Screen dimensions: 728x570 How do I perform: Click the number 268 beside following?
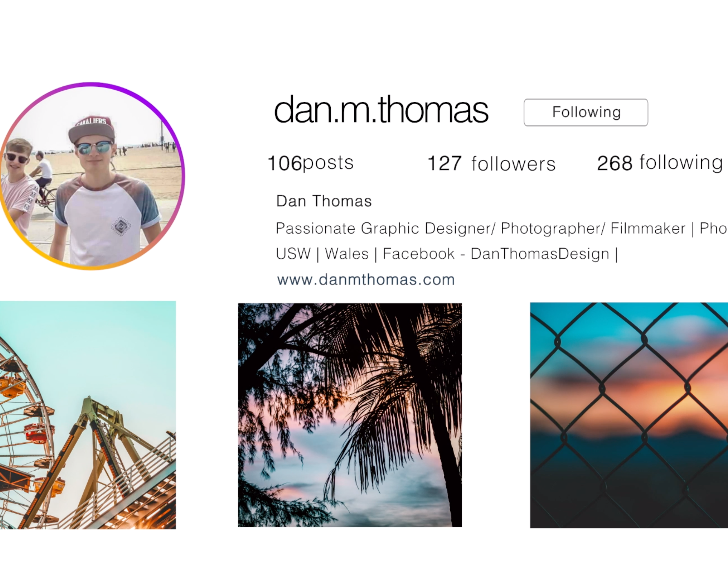pyautogui.click(x=615, y=164)
